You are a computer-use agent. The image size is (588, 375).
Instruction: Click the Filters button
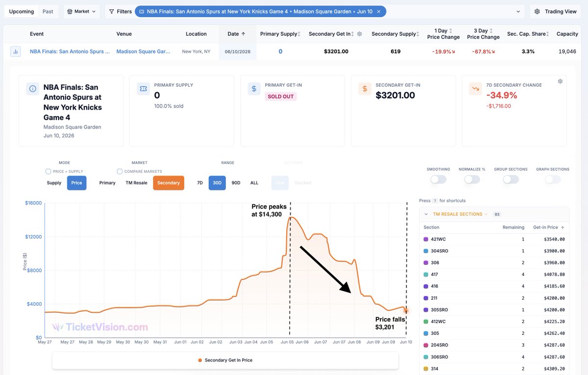click(121, 11)
